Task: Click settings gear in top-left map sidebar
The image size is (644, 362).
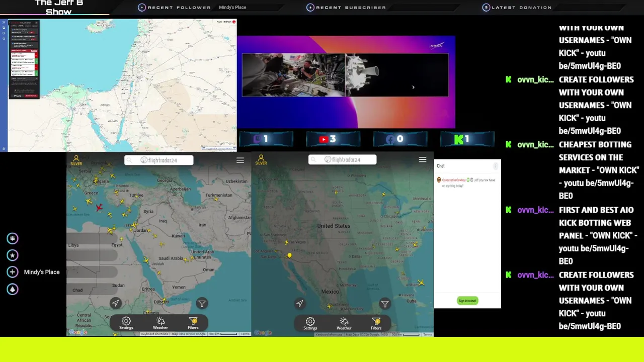Action: [x=4, y=149]
